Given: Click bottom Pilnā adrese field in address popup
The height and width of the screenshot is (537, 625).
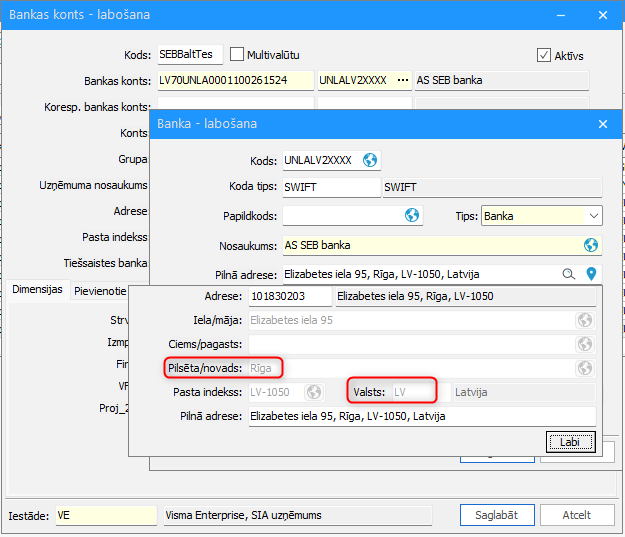Looking at the screenshot, I should click(x=422, y=416).
